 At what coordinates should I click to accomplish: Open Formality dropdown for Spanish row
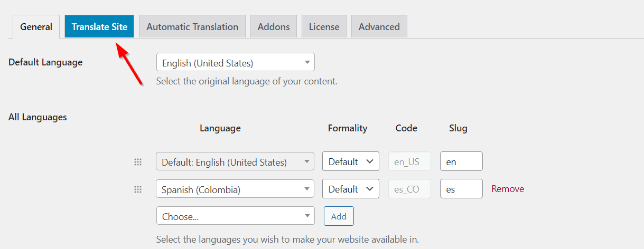point(351,189)
